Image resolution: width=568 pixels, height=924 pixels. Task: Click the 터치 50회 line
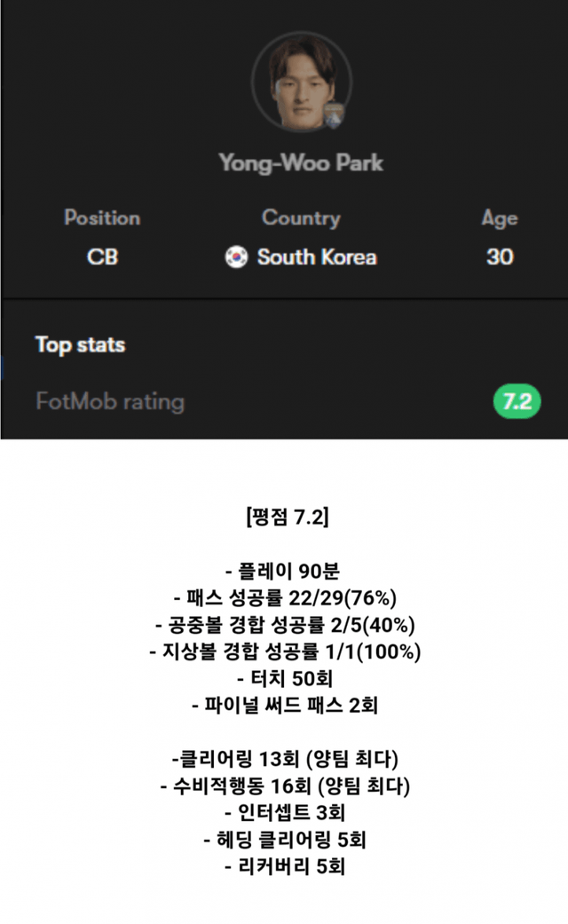tap(285, 679)
